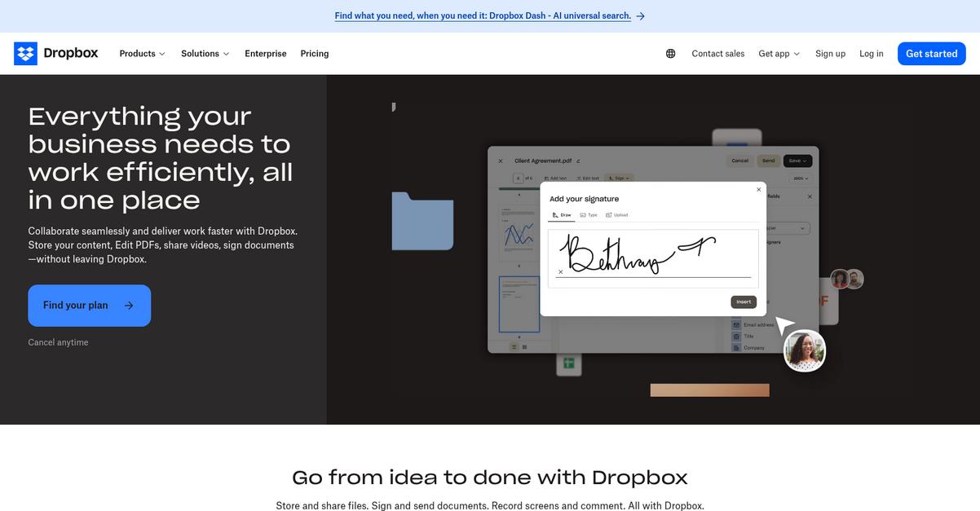Click the heading 'Go from idea to done'
Image resolution: width=980 pixels, height=511 pixels.
[490, 478]
